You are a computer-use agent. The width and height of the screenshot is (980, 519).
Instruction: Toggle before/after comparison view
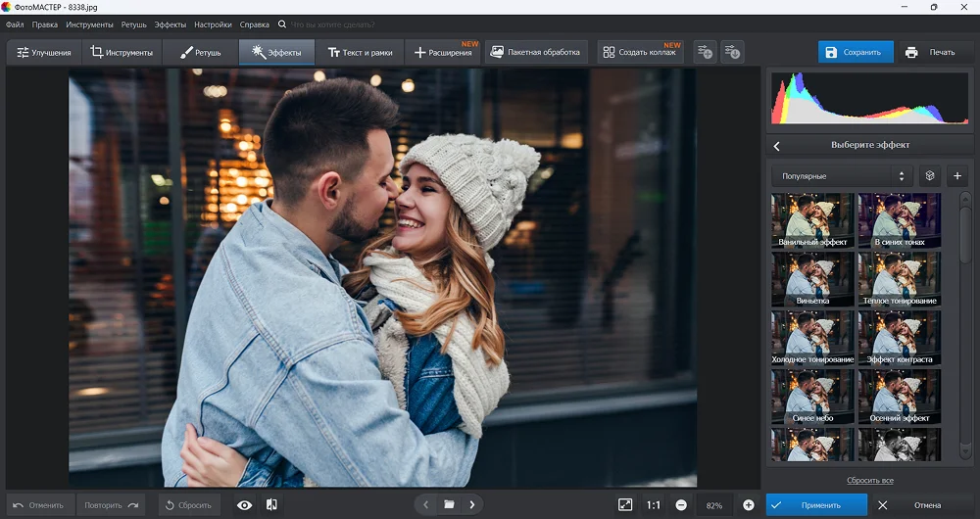click(x=271, y=505)
